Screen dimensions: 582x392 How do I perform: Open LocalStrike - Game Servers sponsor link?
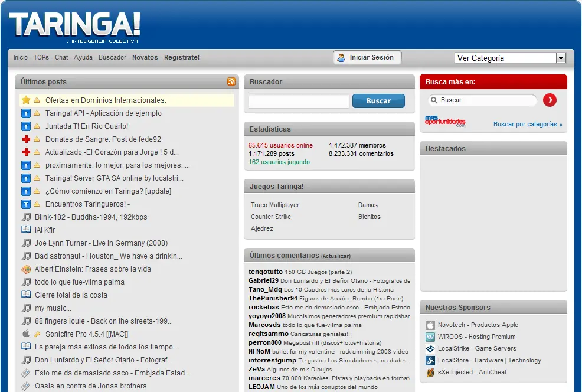(x=477, y=348)
